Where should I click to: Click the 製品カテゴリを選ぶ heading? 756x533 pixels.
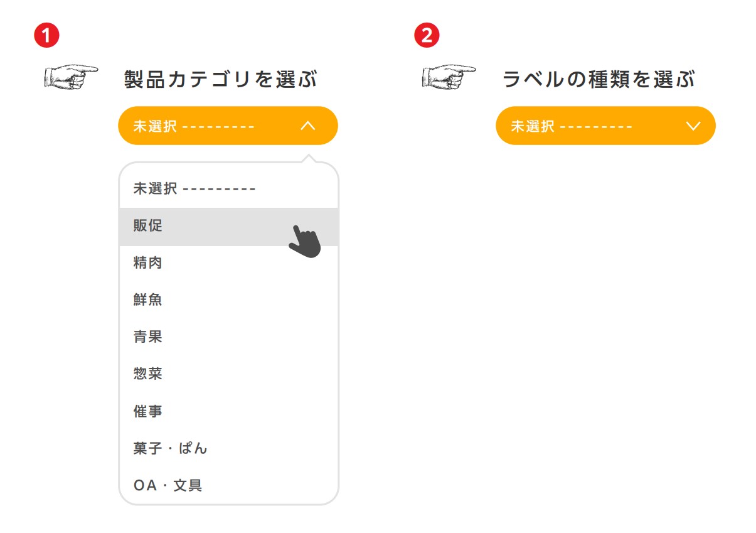click(x=221, y=80)
